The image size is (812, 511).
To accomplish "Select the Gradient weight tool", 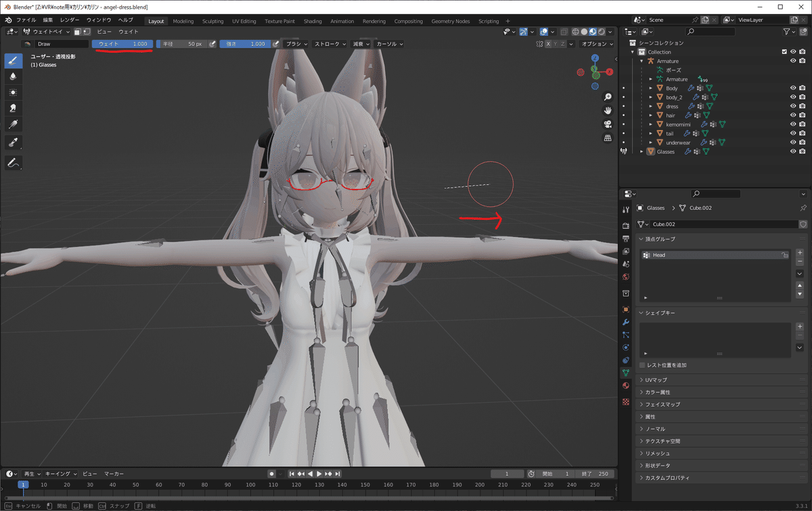I will coord(14,125).
